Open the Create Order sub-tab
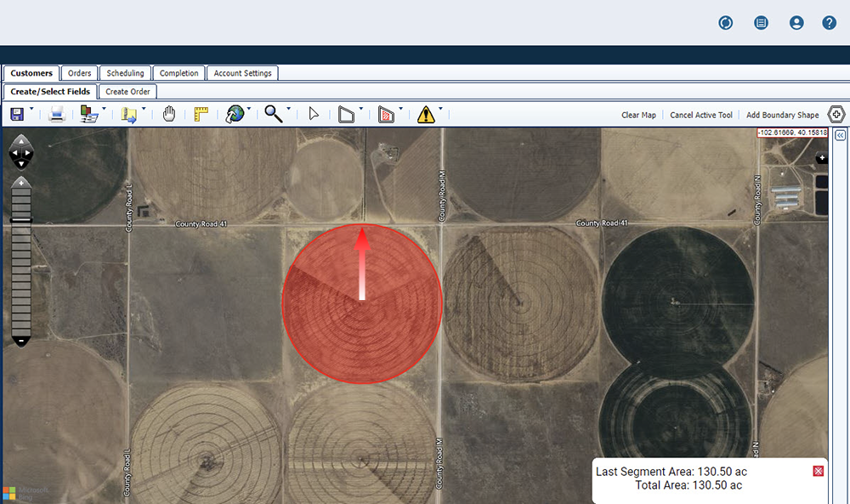Viewport: 850px width, 504px height. [x=128, y=92]
